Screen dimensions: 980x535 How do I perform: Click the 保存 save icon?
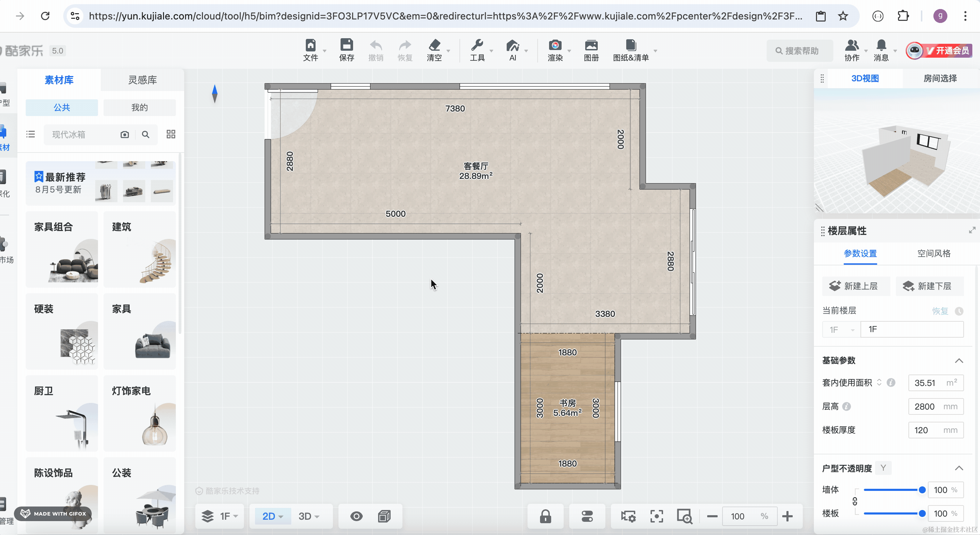[x=346, y=45]
